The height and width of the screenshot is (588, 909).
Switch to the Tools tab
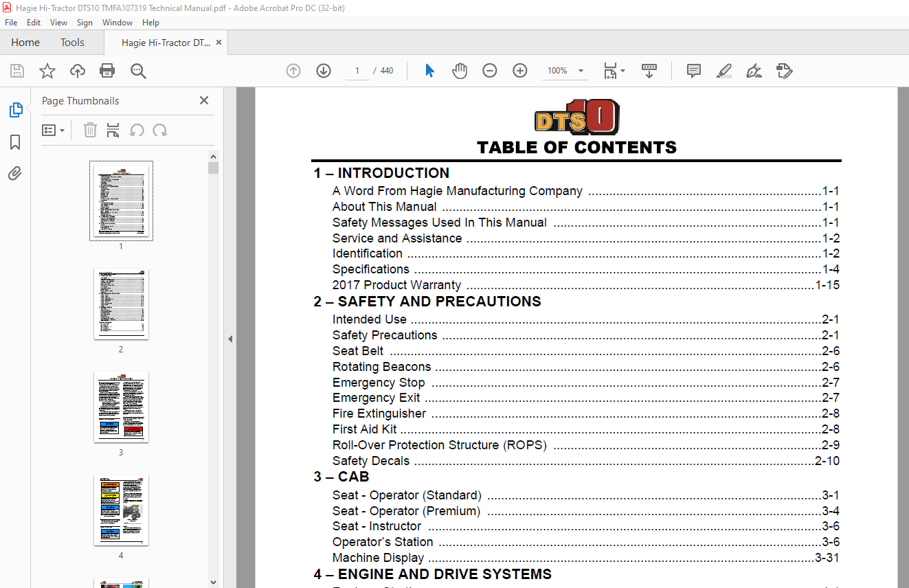point(72,43)
